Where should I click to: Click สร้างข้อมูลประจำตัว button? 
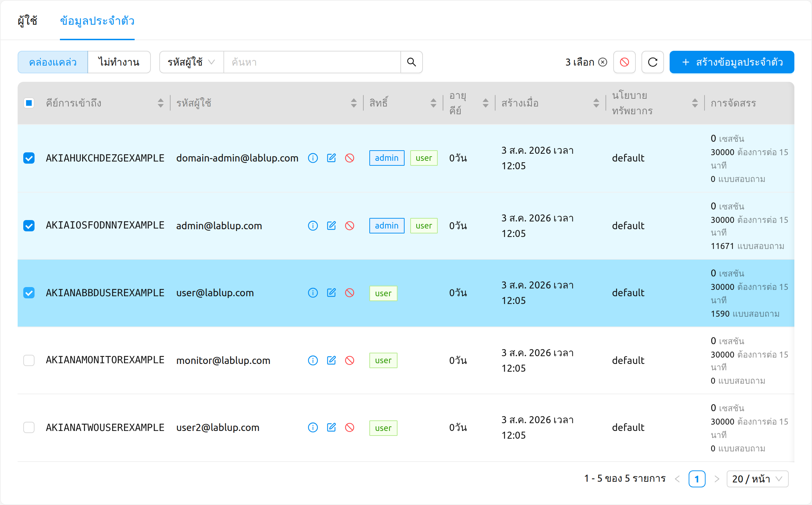(732, 62)
